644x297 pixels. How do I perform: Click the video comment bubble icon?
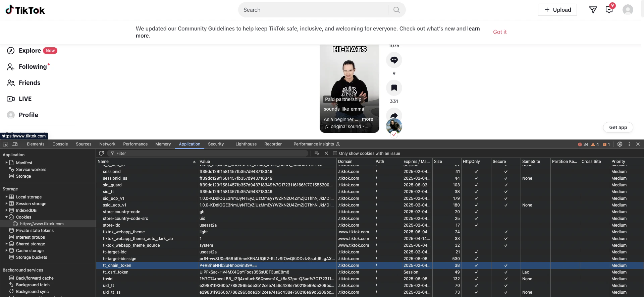(394, 60)
